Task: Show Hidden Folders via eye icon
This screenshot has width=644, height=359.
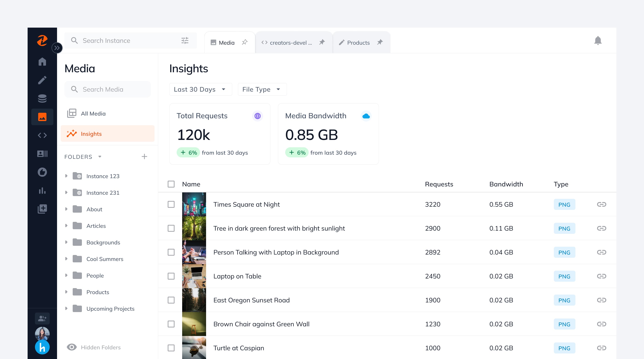Action: (x=72, y=347)
